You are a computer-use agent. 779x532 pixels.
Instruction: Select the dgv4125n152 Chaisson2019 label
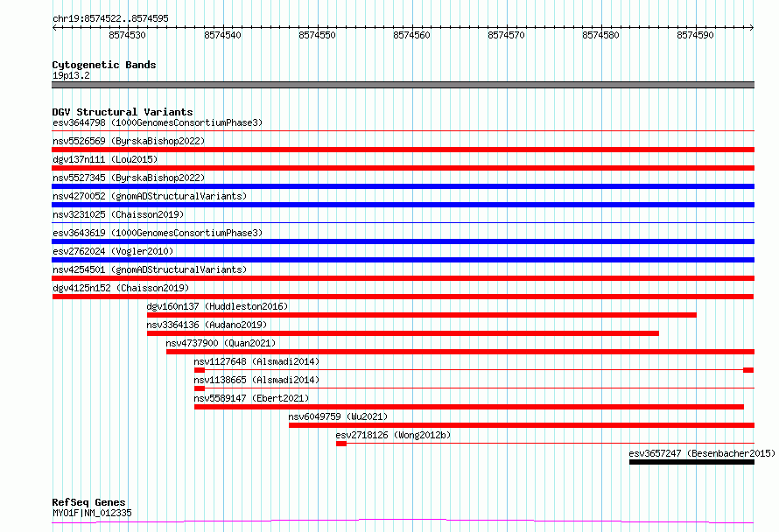[x=121, y=288]
